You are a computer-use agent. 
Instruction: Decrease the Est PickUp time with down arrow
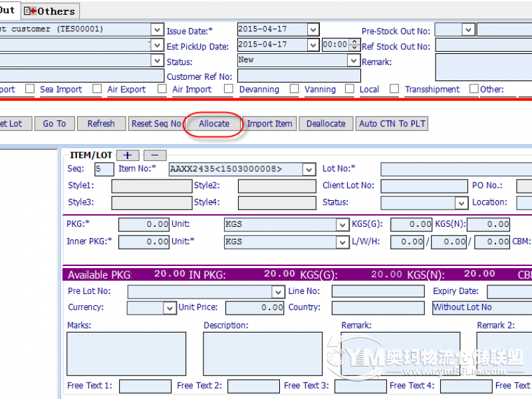tap(354, 48)
